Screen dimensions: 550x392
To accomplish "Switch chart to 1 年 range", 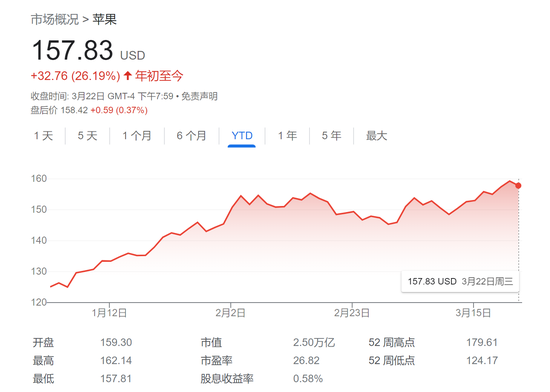I will [x=288, y=136].
